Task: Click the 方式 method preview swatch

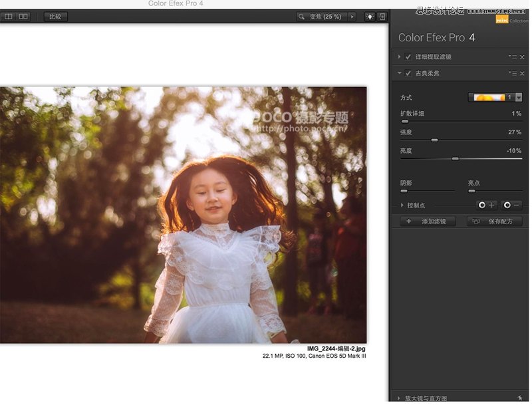Action: (489, 97)
